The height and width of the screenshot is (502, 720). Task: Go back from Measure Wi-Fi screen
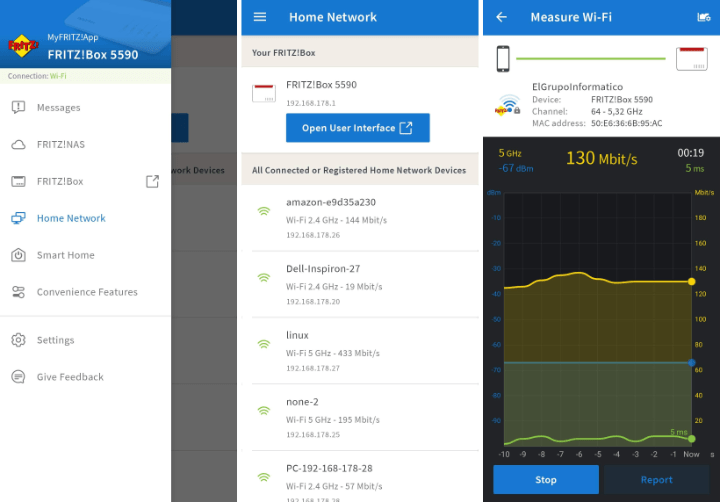point(501,17)
